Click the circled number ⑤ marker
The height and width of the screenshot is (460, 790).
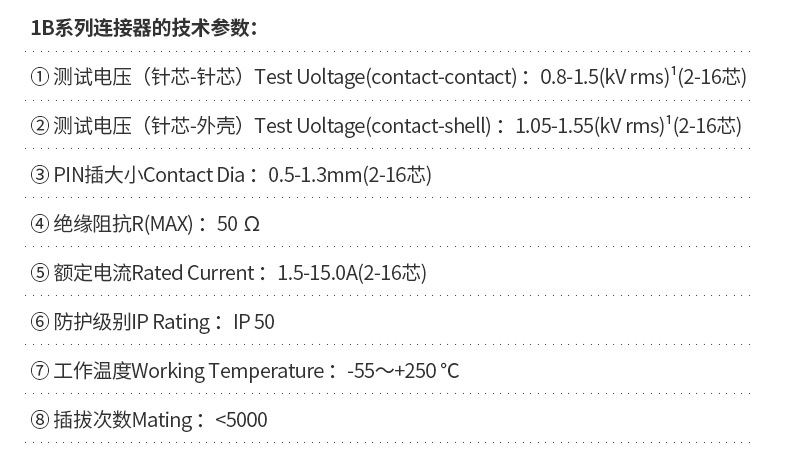pyautogui.click(x=40, y=273)
